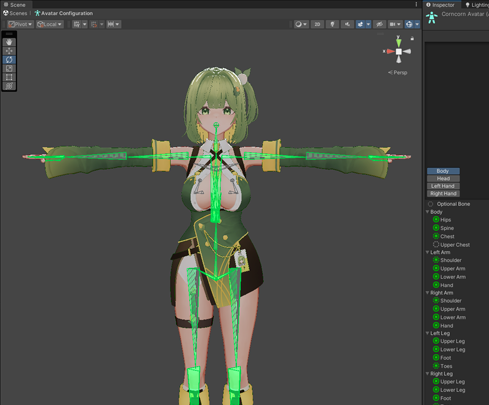Toggle 2D view mode

point(317,24)
